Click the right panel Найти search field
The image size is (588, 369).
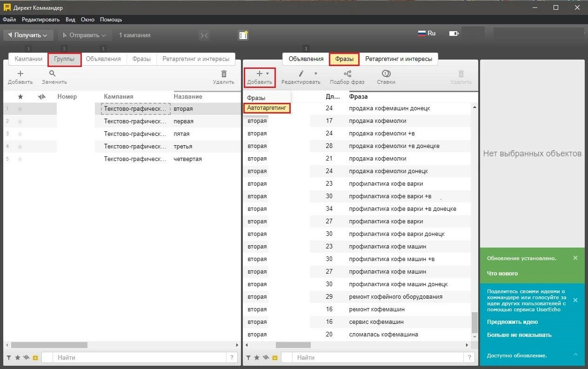click(x=378, y=357)
